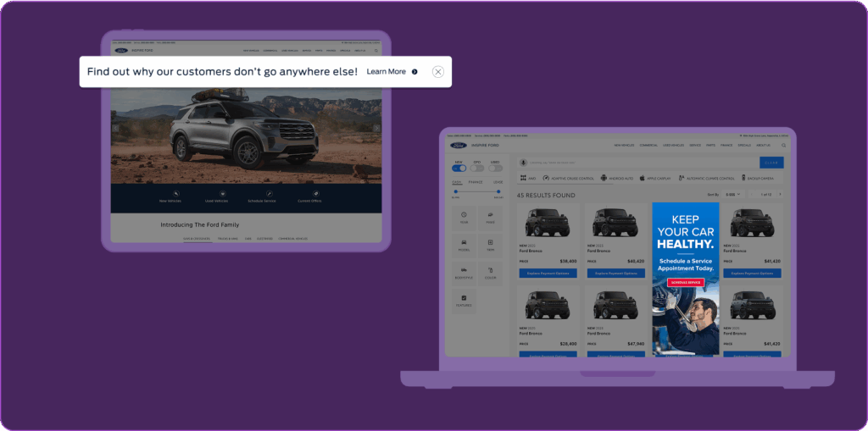This screenshot has width=868, height=431.
Task: Go to previous results page arrow
Action: 753,194
